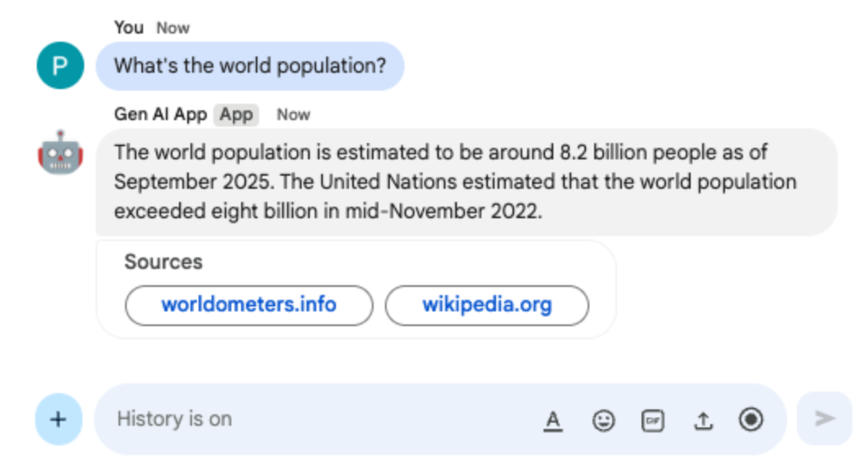The width and height of the screenshot is (868, 474).
Task: Open the emoji picker
Action: tap(603, 420)
